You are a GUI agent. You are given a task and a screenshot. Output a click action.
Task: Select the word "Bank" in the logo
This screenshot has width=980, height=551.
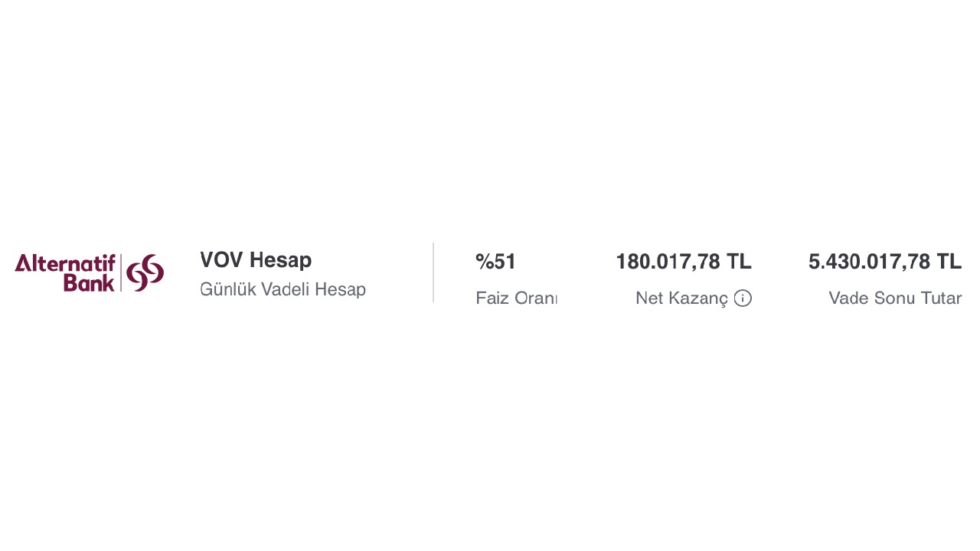point(89,283)
